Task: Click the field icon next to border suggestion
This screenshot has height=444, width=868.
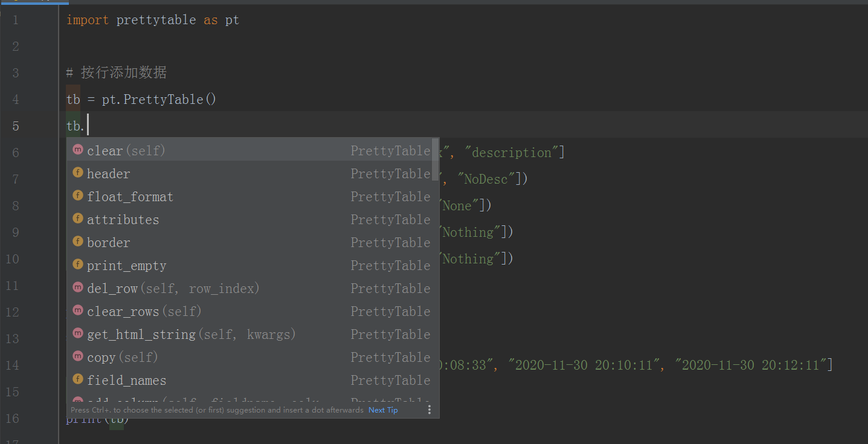Action: pyautogui.click(x=77, y=241)
